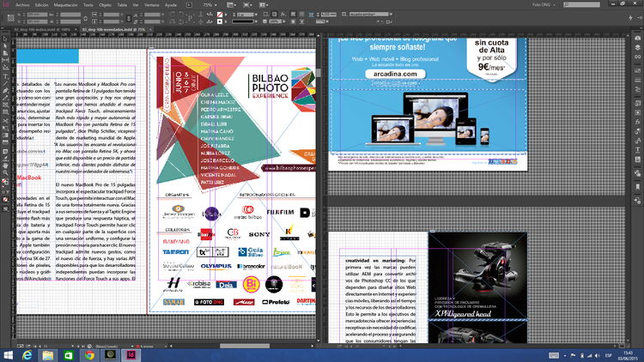The height and width of the screenshot is (362, 644).
Task: Open the Arrange Documents dropdown
Action: (264, 5)
